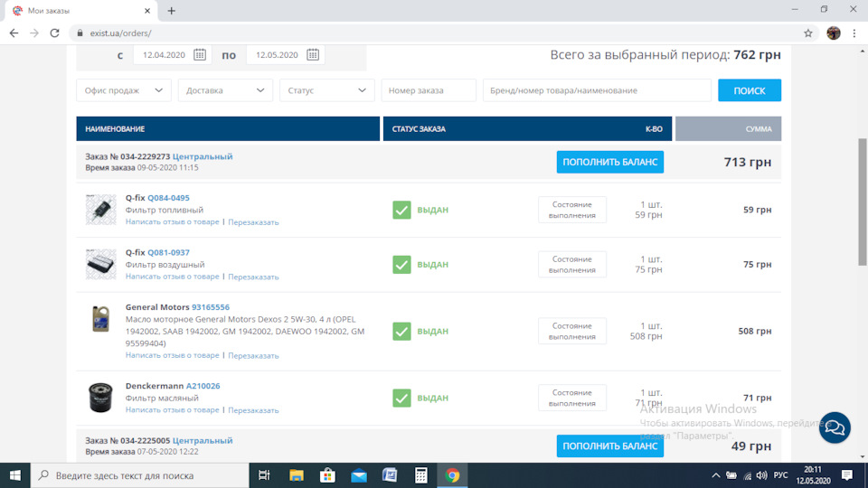Click Центральный link of order 034-2225005
The image size is (868, 488).
tap(203, 440)
